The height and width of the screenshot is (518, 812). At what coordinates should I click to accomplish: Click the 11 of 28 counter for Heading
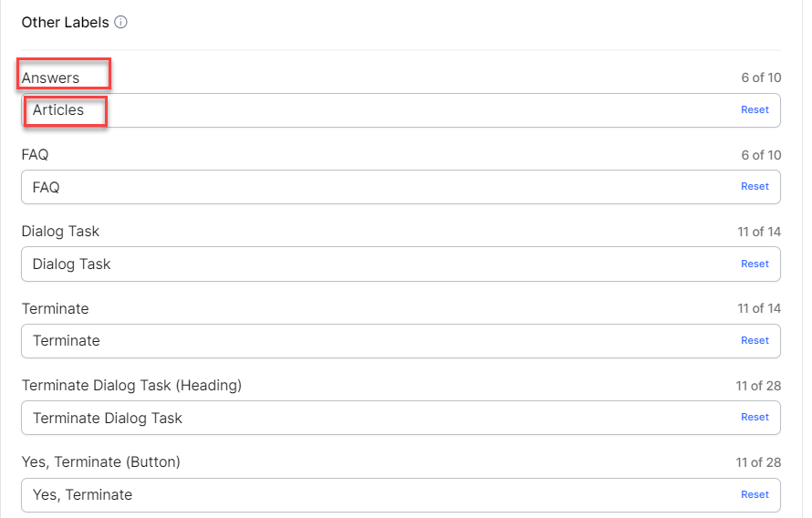[759, 386]
